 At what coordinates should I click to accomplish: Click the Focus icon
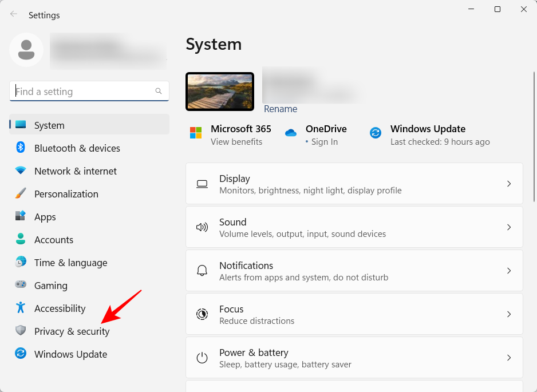click(202, 314)
